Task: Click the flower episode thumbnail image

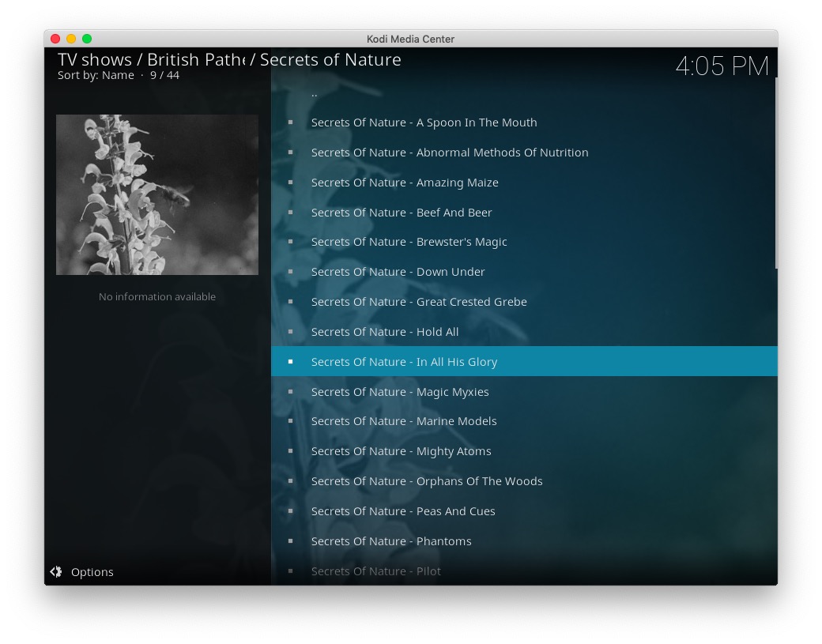Action: (x=157, y=194)
